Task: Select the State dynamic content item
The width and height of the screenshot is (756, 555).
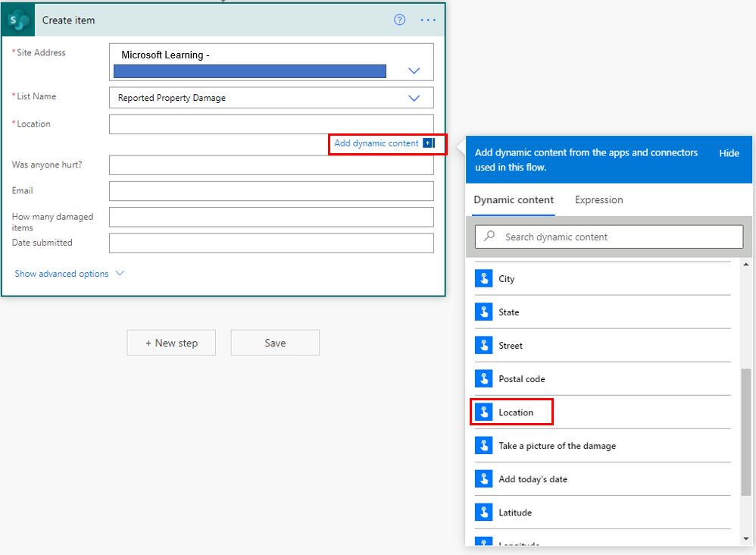Action: click(x=603, y=312)
